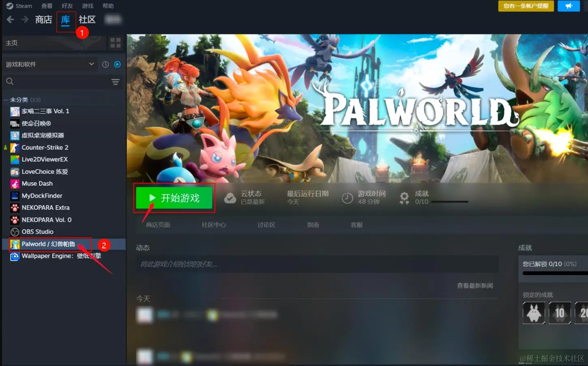Open the 客服 link
This screenshot has width=588, height=366.
[x=357, y=225]
